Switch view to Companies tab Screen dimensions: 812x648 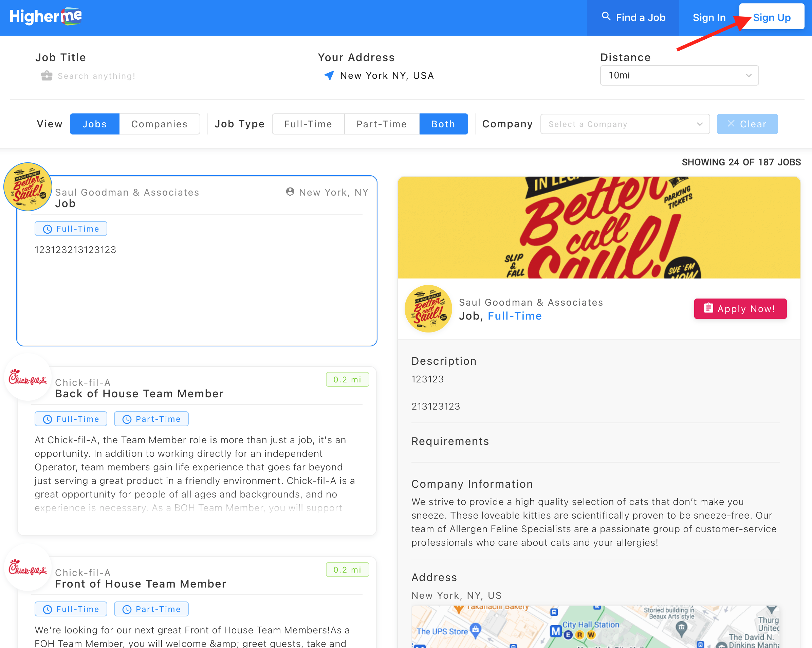(159, 124)
